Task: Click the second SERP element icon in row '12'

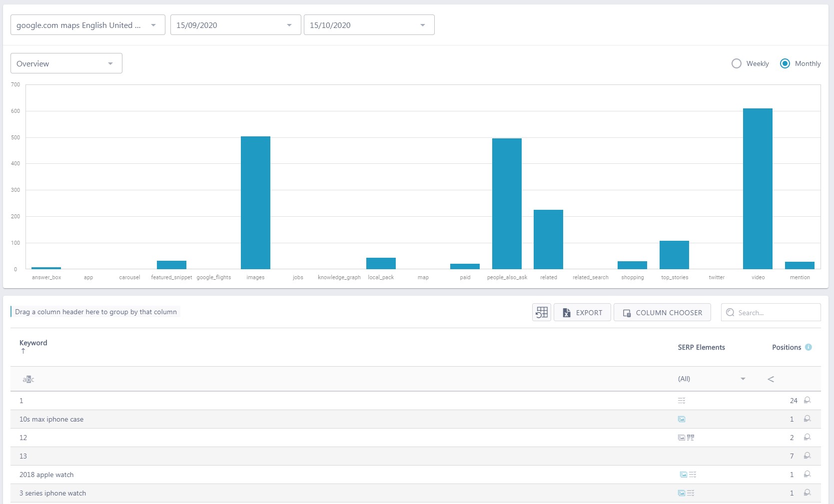Action: coord(691,438)
